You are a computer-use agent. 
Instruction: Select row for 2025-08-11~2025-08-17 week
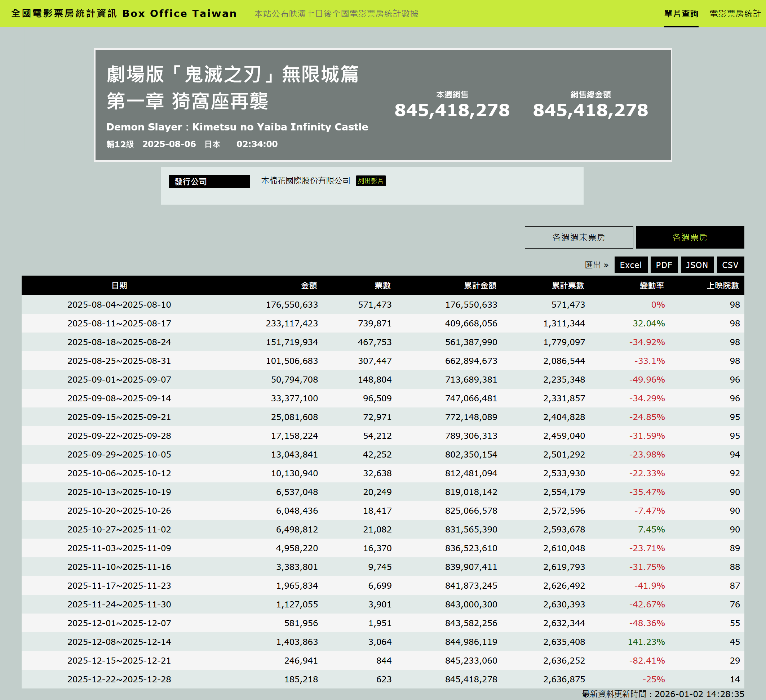pyautogui.click(x=119, y=323)
